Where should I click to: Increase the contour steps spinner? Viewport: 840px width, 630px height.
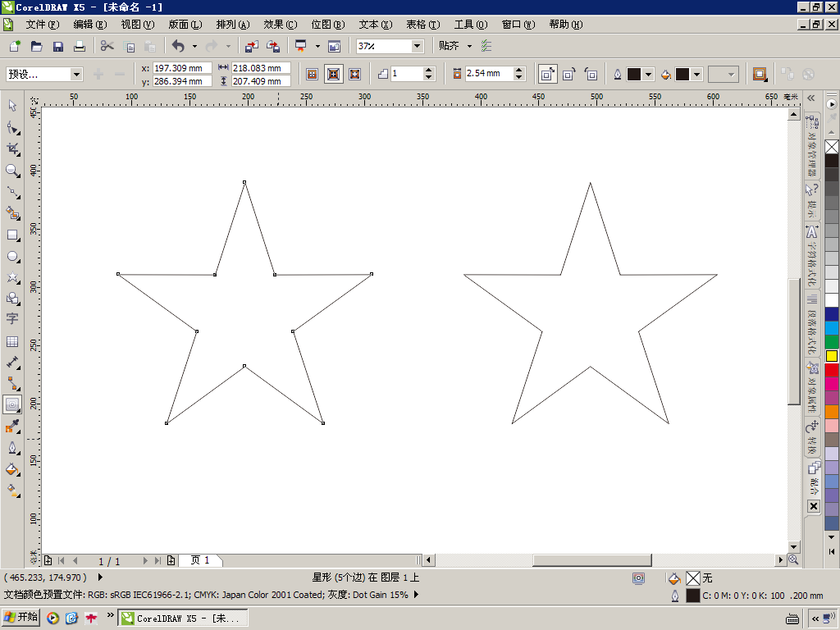(428, 71)
